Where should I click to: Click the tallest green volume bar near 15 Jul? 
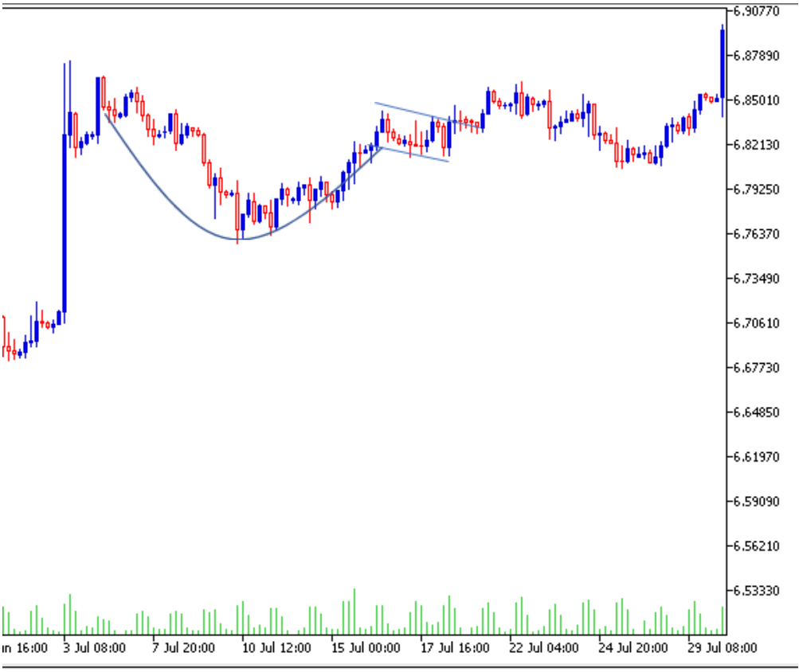point(354,611)
